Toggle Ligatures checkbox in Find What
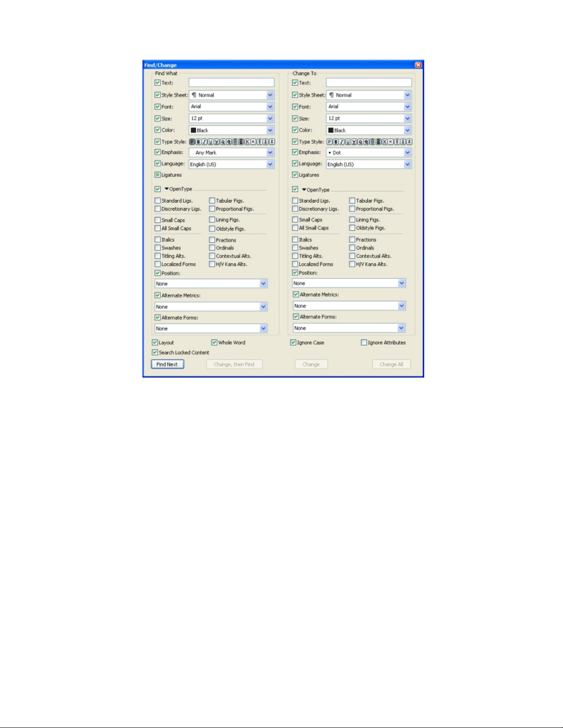The width and height of the screenshot is (563, 728). pyautogui.click(x=158, y=175)
